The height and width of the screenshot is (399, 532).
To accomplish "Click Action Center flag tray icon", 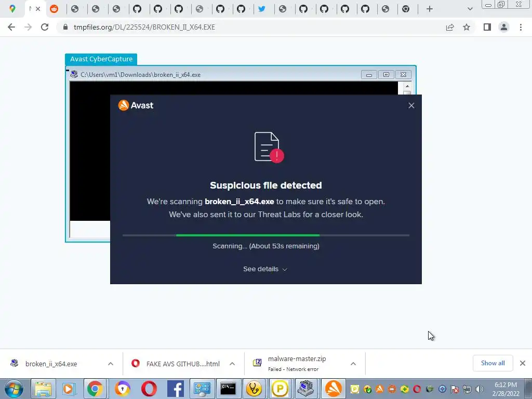I will [x=455, y=389].
